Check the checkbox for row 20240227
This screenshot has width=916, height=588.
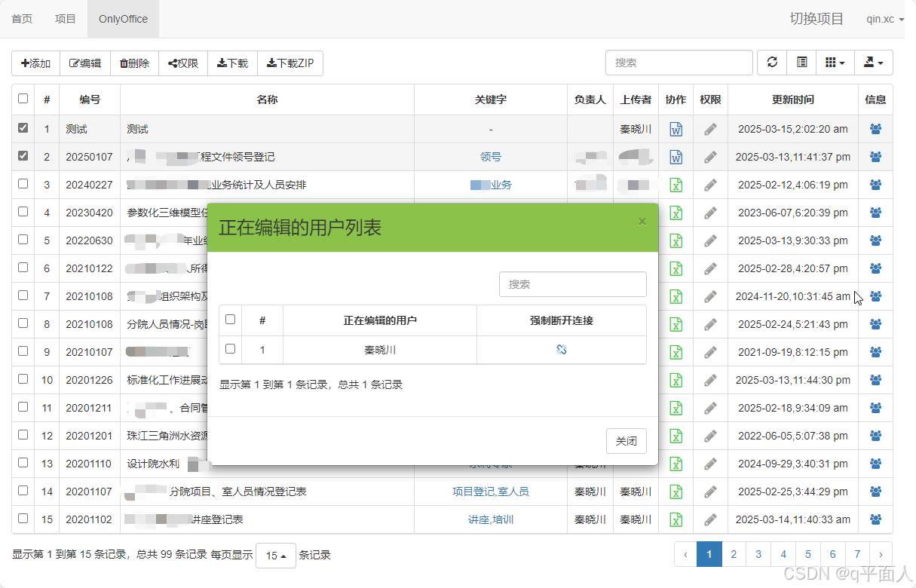pos(23,184)
